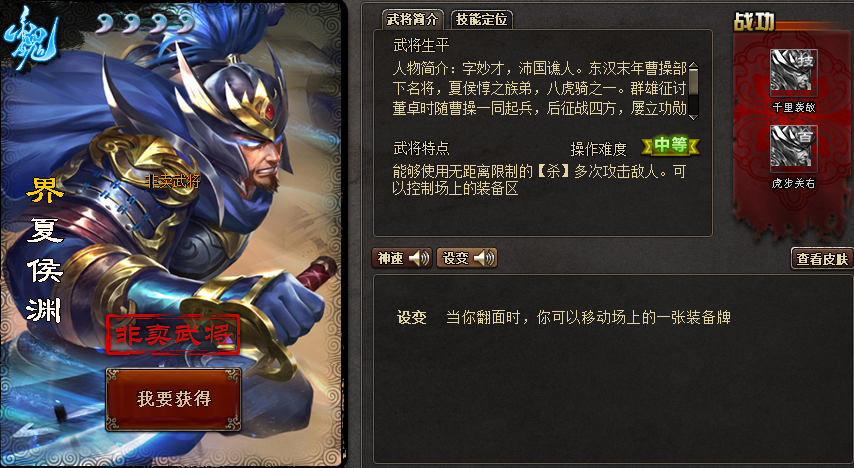The width and height of the screenshot is (854, 468).
Task: Click the first magatama health icon
Action: point(105,24)
